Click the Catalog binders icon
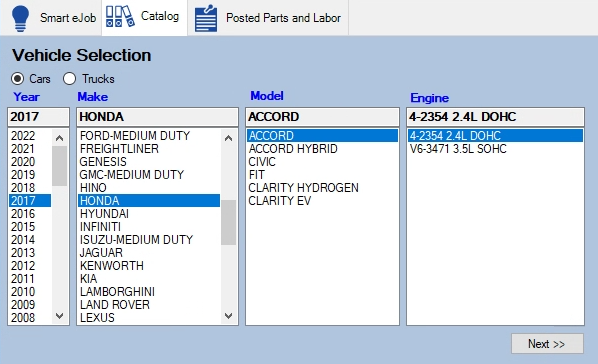598x364 pixels. tap(120, 17)
